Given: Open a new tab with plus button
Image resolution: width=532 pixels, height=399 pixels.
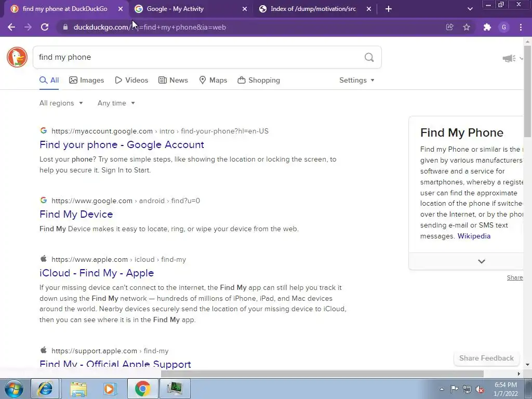Looking at the screenshot, I should [389, 9].
